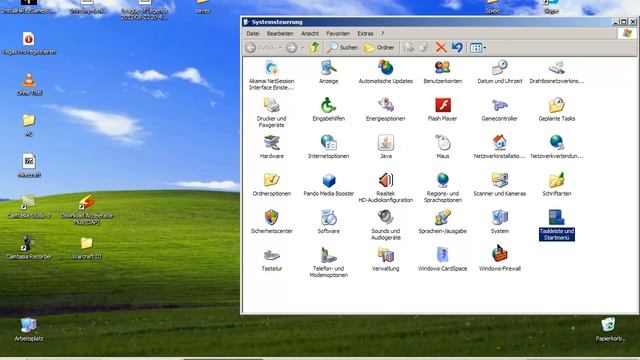Select the Arbeitsplatz desktop icon
This screenshot has height=360, width=640.
point(29,329)
